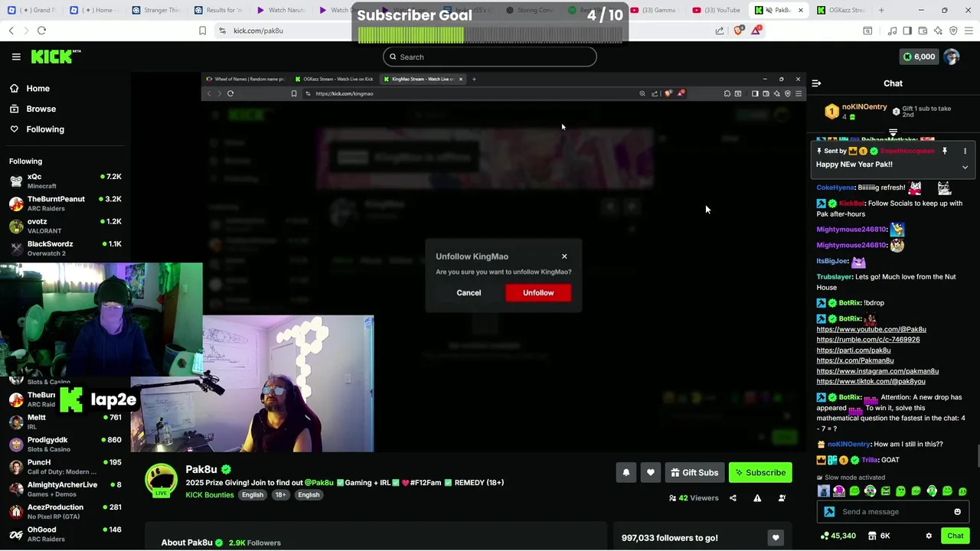Open the browser sidebar panel toggle
This screenshot has height=551, width=980.
[907, 31]
